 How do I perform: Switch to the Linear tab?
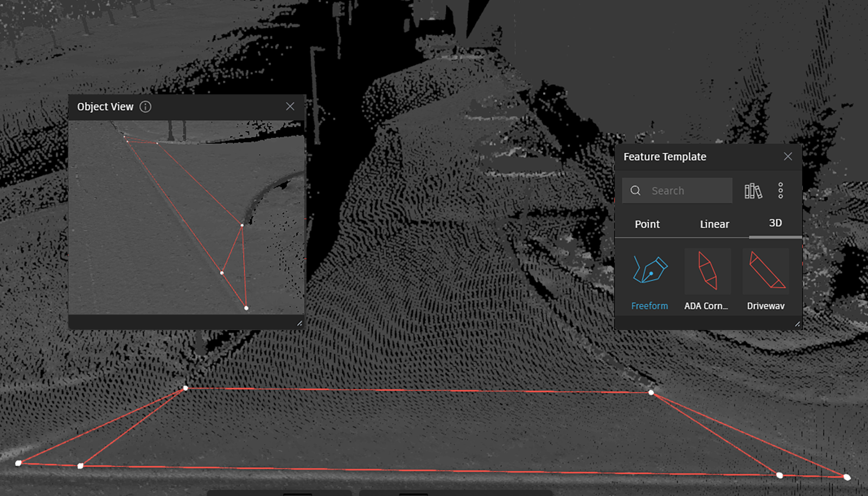[x=714, y=224]
